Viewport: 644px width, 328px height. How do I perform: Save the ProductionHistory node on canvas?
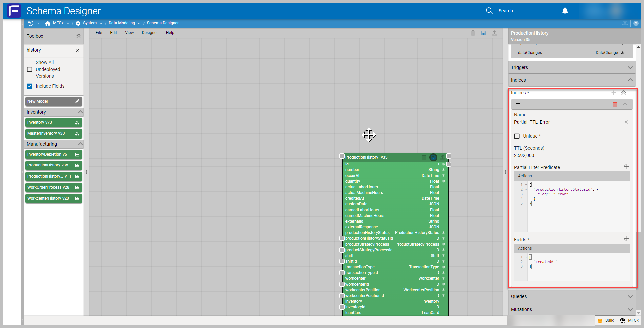(x=433, y=157)
